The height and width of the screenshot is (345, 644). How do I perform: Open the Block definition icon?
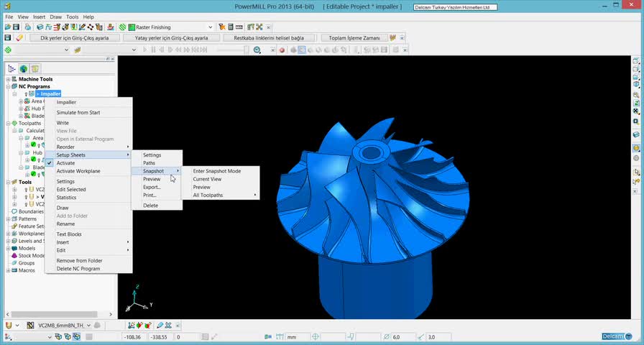tap(40, 27)
